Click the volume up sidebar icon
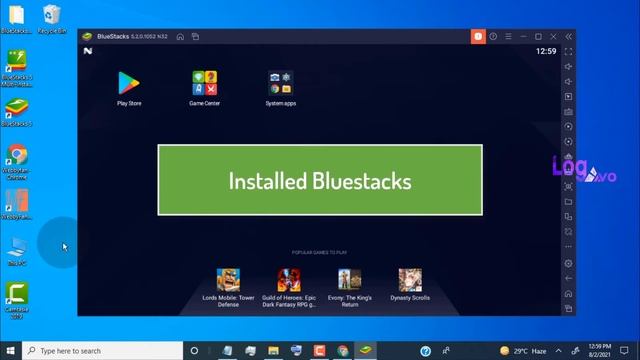Viewport: 640px width, 360px height. pos(568,67)
